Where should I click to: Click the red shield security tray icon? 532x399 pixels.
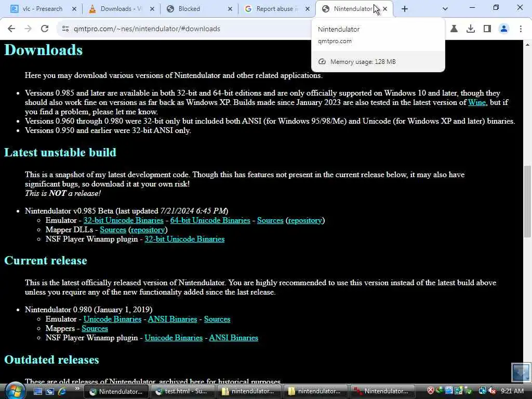pyautogui.click(x=431, y=391)
